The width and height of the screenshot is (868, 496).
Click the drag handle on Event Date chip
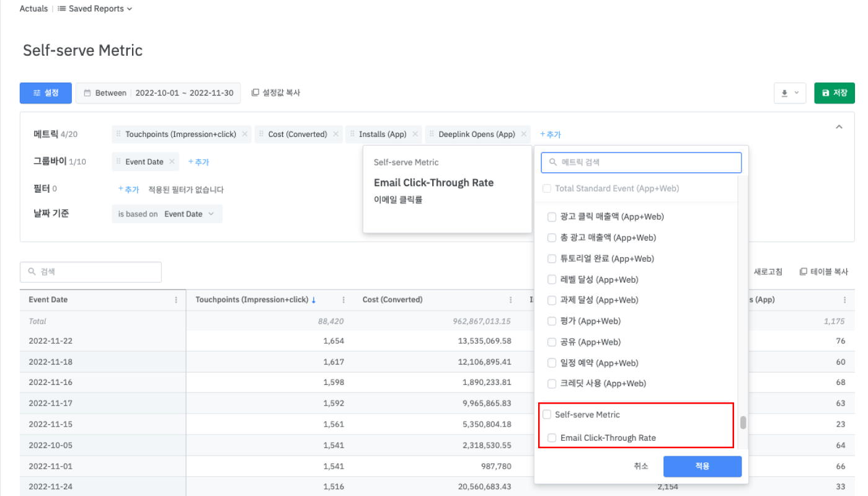pos(119,162)
